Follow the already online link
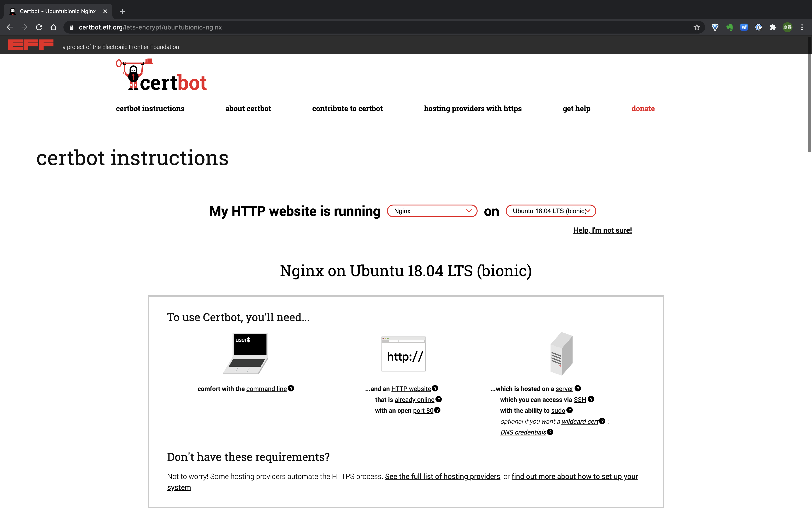The width and height of the screenshot is (812, 508). tap(414, 399)
